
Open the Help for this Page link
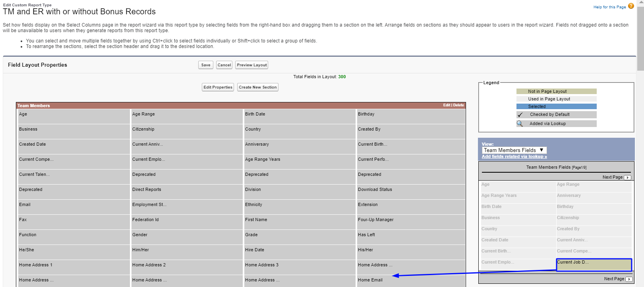point(609,7)
